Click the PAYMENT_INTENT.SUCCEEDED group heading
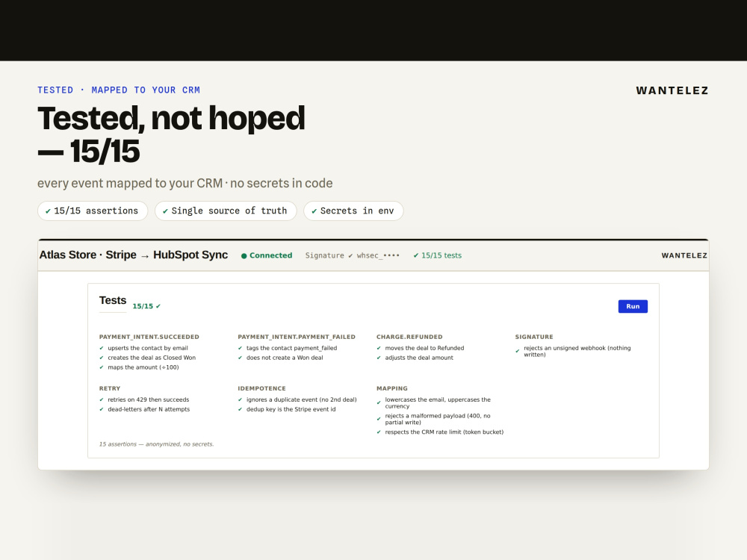The image size is (747, 560). 149,337
